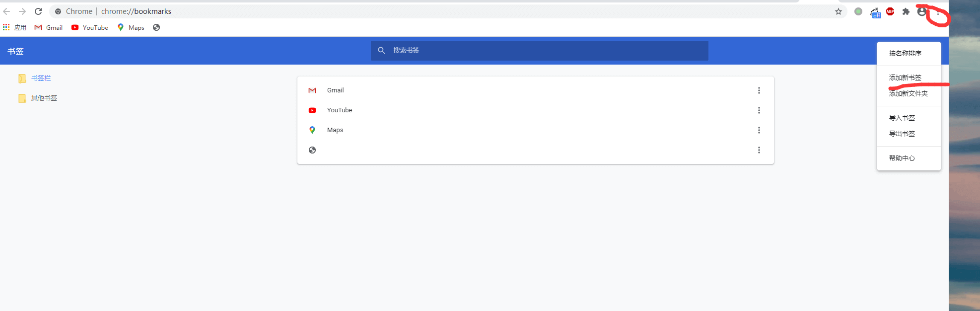Open the AdBlock Plus extension

pyautogui.click(x=890, y=11)
